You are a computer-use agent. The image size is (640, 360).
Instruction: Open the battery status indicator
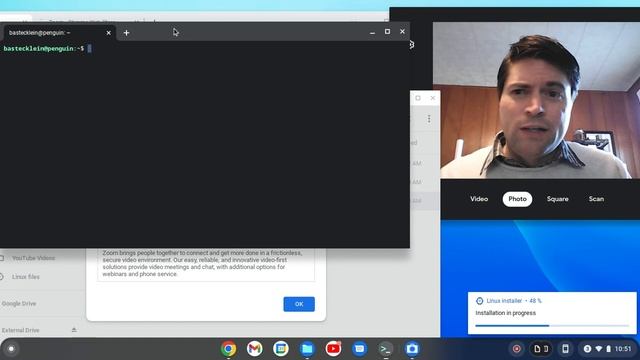pyautogui.click(x=608, y=349)
